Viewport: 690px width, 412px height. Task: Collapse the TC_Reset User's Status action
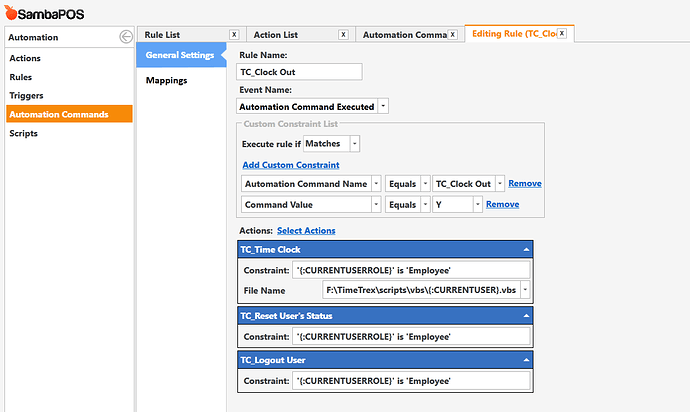click(526, 316)
